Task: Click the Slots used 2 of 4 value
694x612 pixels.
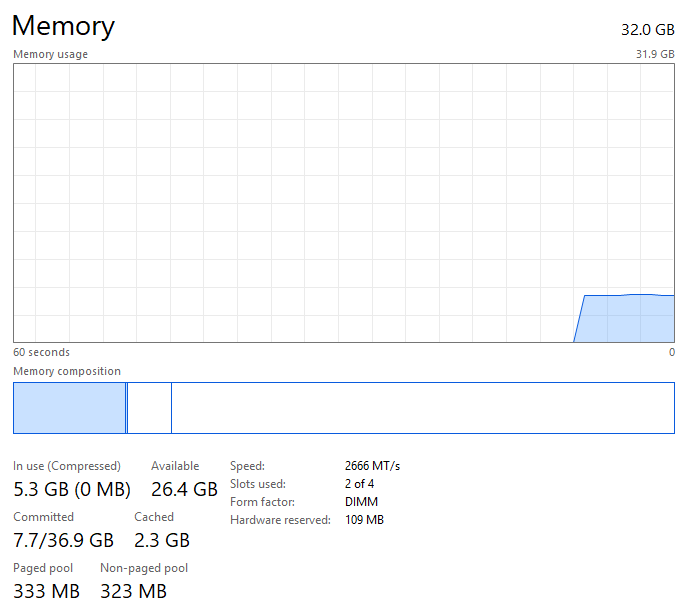Action: click(359, 484)
